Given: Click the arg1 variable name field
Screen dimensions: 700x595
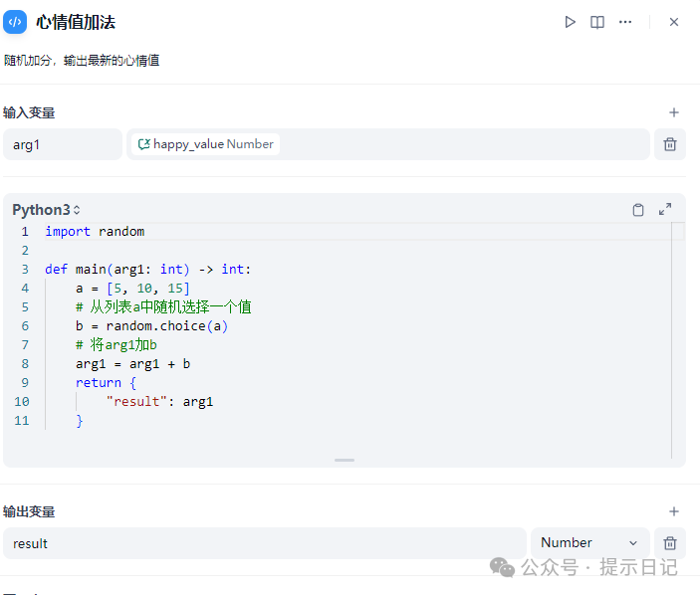Looking at the screenshot, I should click(x=62, y=144).
